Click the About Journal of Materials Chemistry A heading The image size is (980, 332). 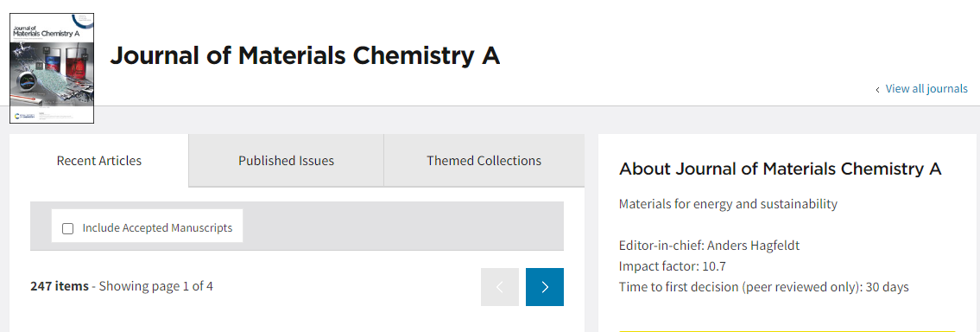pyautogui.click(x=780, y=169)
